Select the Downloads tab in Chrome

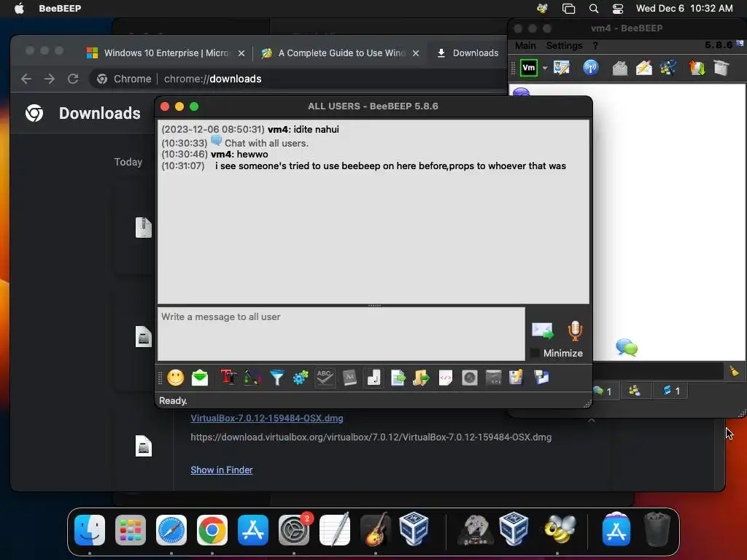point(468,52)
